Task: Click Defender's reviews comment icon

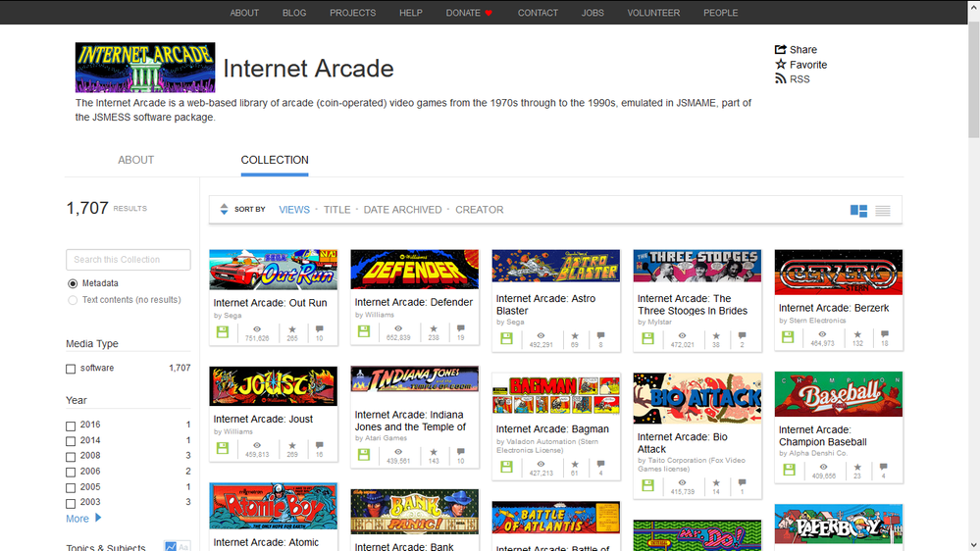Action: coord(460,330)
